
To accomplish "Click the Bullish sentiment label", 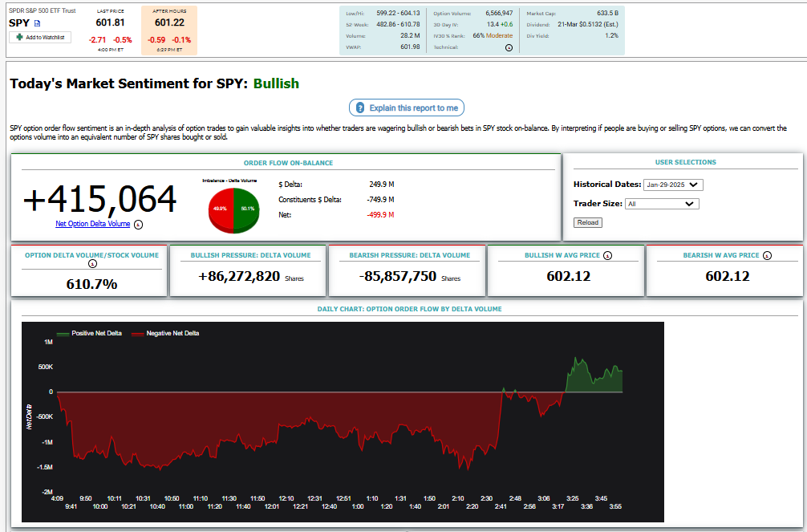I will click(x=277, y=83).
